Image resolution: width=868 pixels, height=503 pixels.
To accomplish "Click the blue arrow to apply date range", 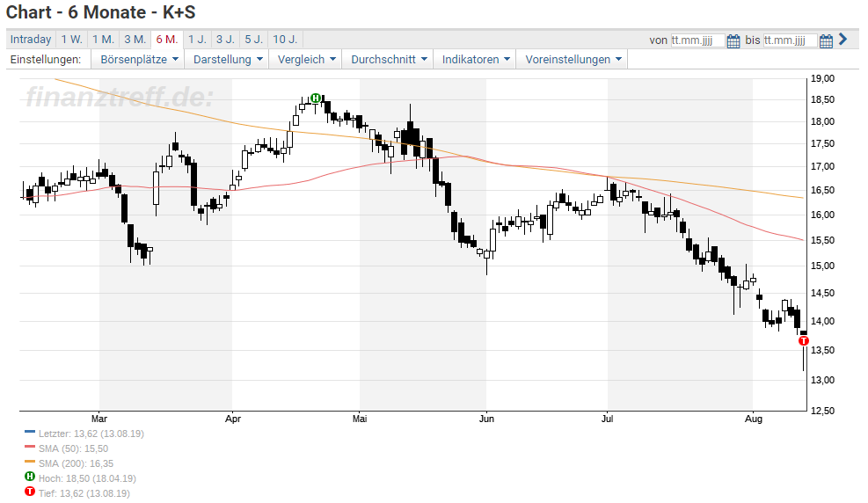I will (843, 40).
